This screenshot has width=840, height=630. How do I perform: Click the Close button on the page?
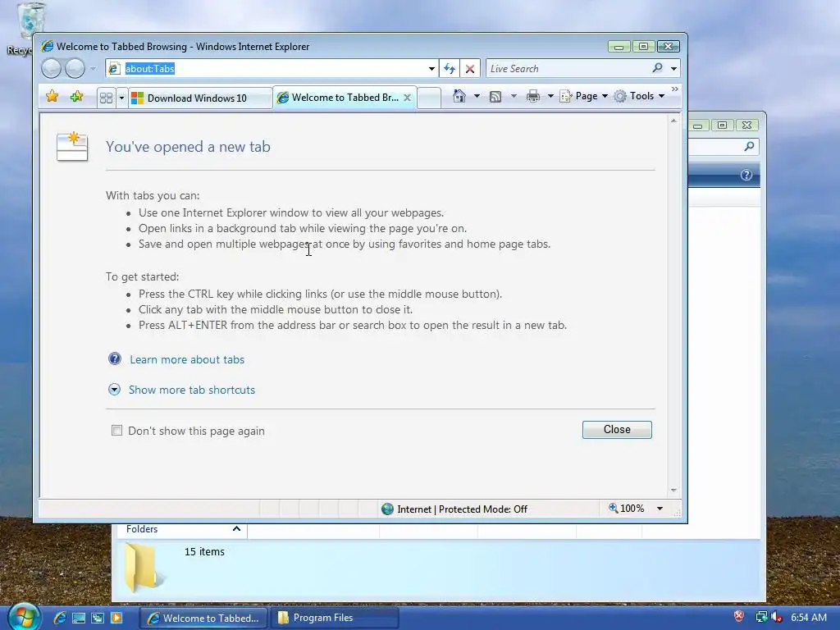617,430
